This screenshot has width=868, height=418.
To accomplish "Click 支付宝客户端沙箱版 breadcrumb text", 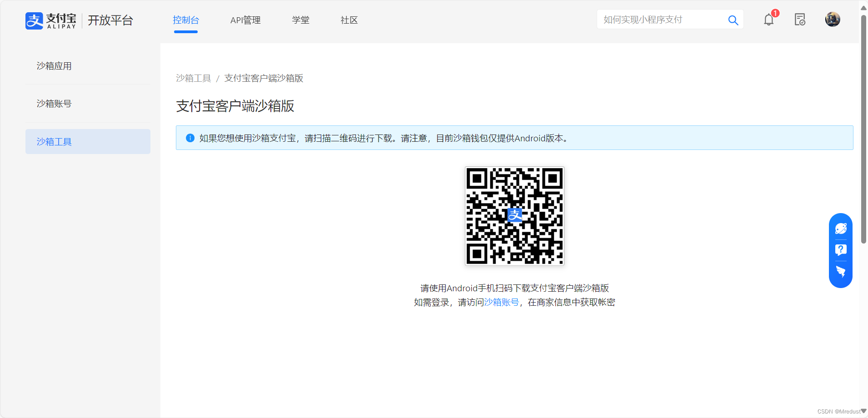I will click(264, 78).
